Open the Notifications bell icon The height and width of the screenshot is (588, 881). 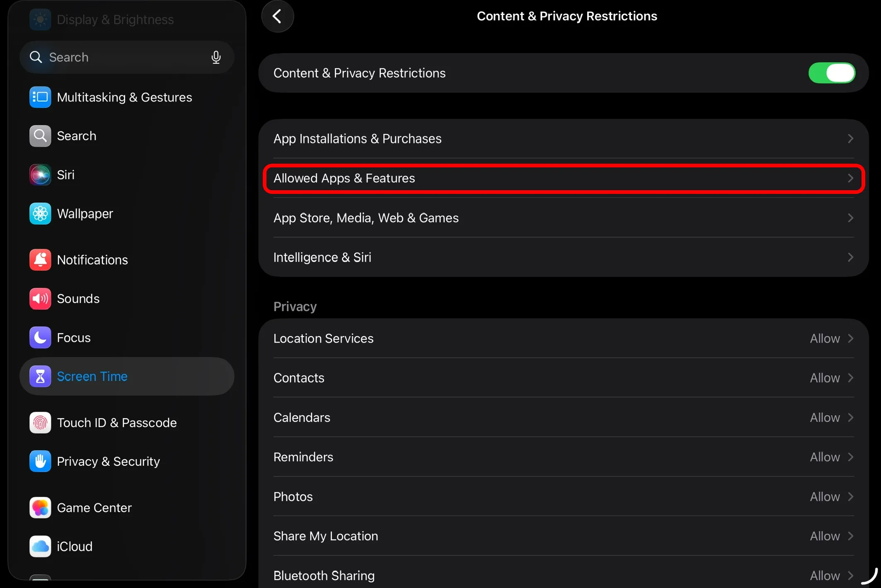click(40, 260)
